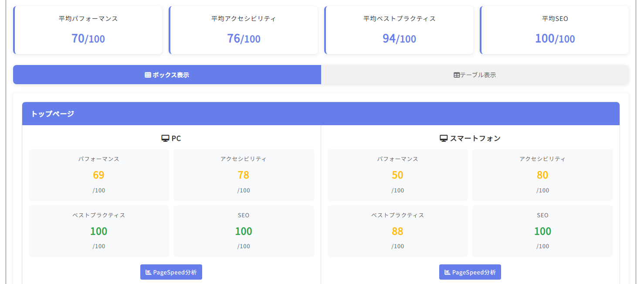Click the トップページ section header
Screen dimensions: 644x284
coord(321,114)
